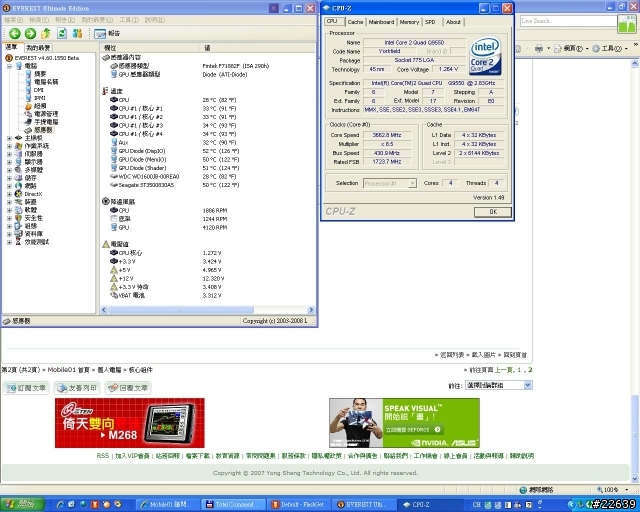Click the 訂閱文章 subscribe button on the page

pos(27,388)
